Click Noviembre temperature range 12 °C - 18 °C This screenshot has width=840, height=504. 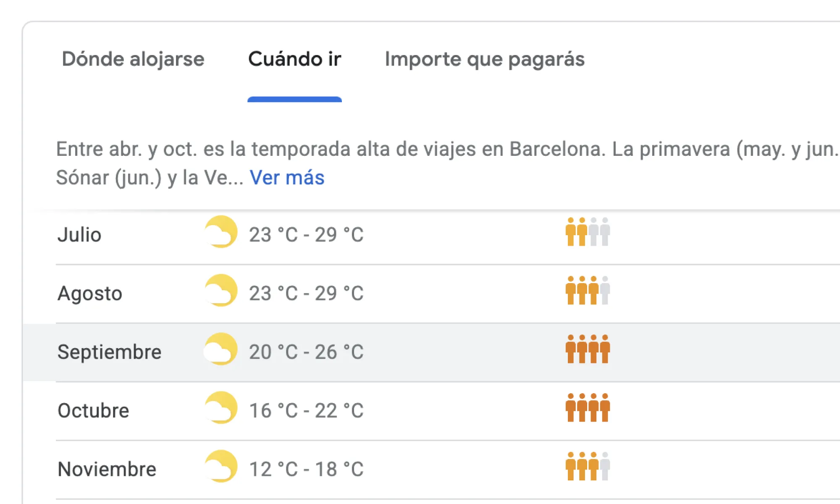(306, 469)
